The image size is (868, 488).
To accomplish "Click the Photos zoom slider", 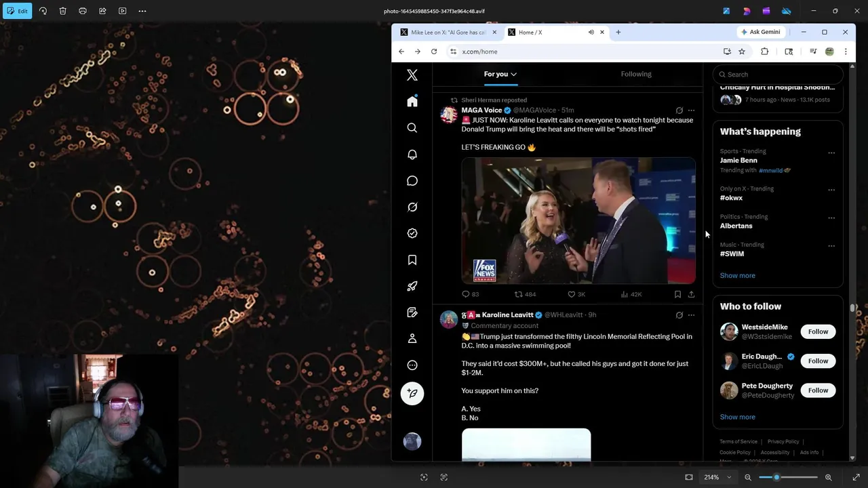I will coord(788,477).
